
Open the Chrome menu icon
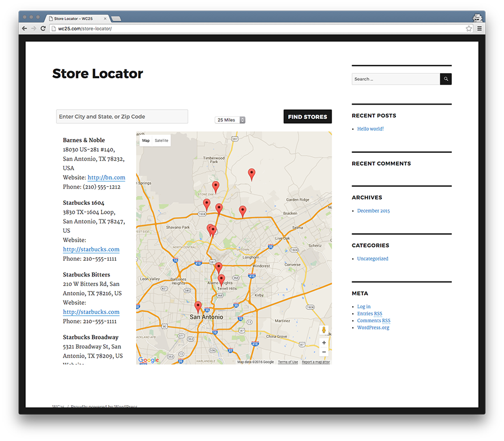479,28
